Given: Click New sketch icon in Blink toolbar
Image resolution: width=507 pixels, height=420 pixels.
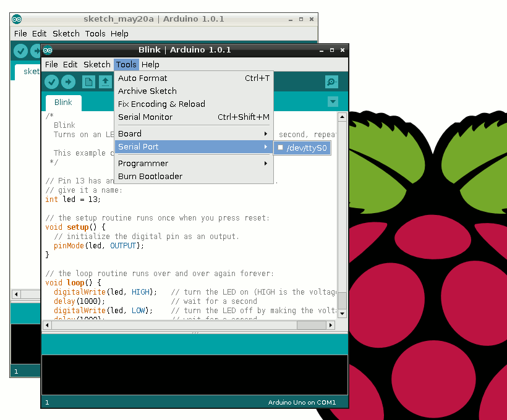Looking at the screenshot, I should tap(88, 82).
